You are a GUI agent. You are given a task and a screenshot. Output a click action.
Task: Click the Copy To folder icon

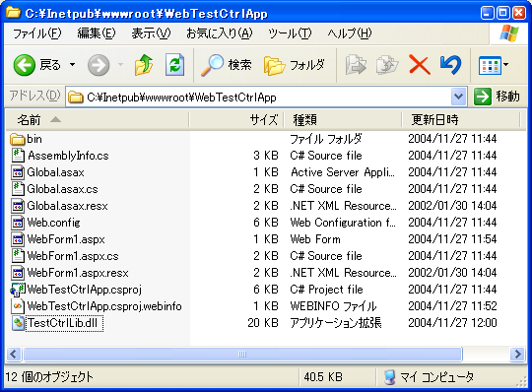[387, 65]
